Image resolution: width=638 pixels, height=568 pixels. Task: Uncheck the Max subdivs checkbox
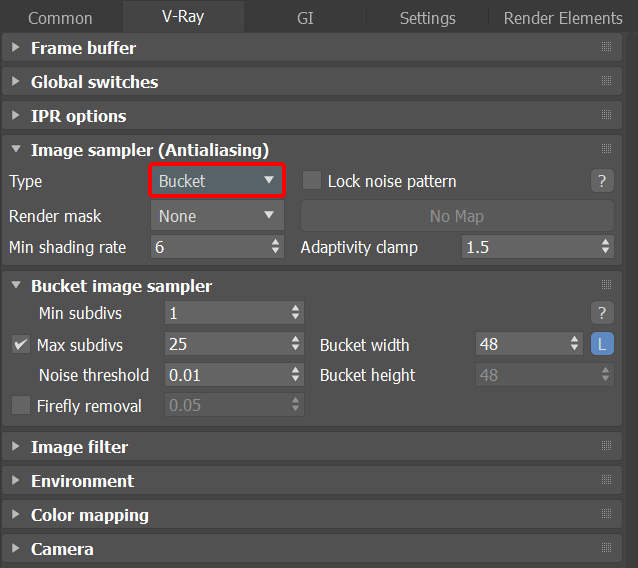pos(21,345)
